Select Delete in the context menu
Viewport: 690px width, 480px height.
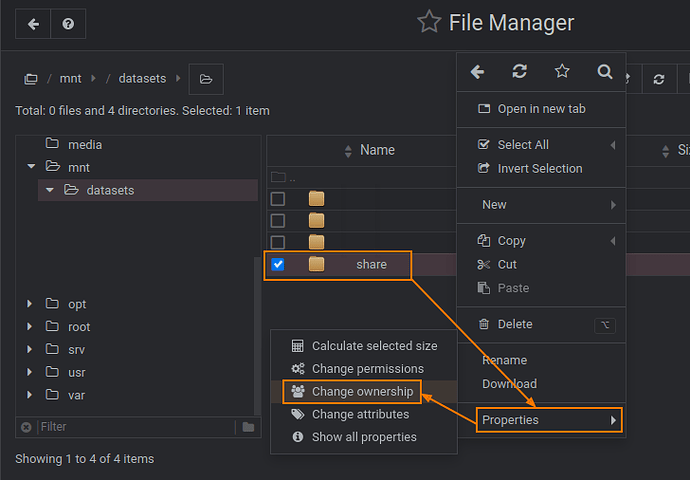coord(514,324)
